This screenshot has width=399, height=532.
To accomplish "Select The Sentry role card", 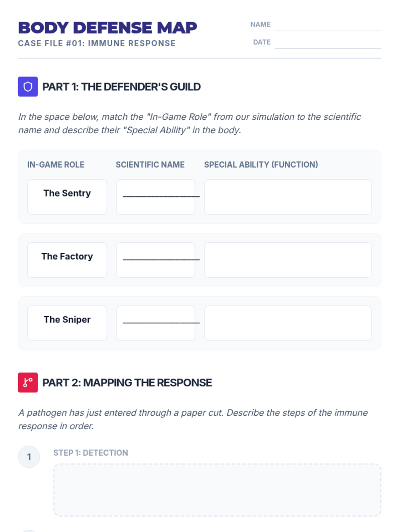I will pyautogui.click(x=67, y=197).
